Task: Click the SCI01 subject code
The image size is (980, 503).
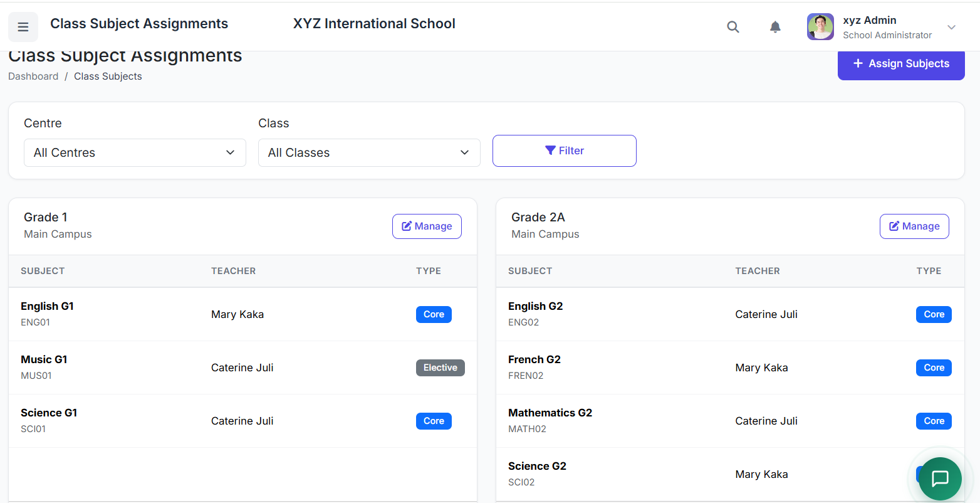Action: [x=33, y=429]
